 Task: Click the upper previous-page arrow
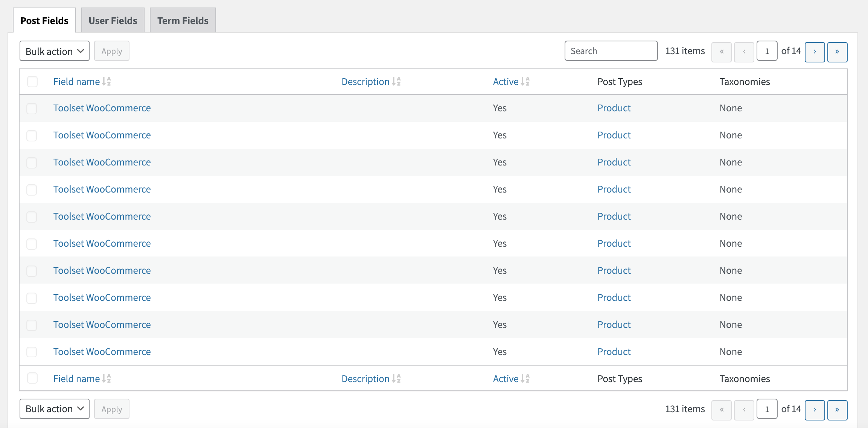[x=744, y=52]
